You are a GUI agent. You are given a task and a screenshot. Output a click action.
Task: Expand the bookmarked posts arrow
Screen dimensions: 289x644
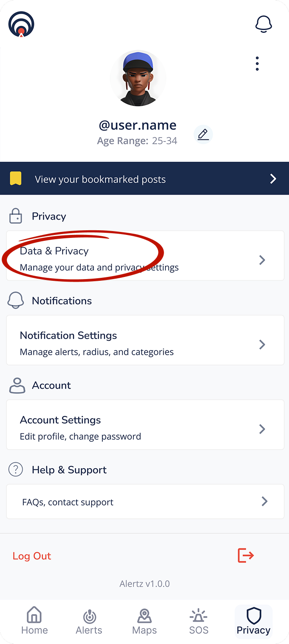click(x=273, y=179)
